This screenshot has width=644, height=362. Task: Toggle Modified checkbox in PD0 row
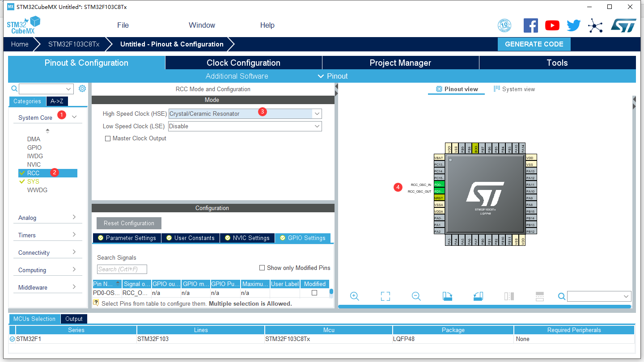coord(314,293)
